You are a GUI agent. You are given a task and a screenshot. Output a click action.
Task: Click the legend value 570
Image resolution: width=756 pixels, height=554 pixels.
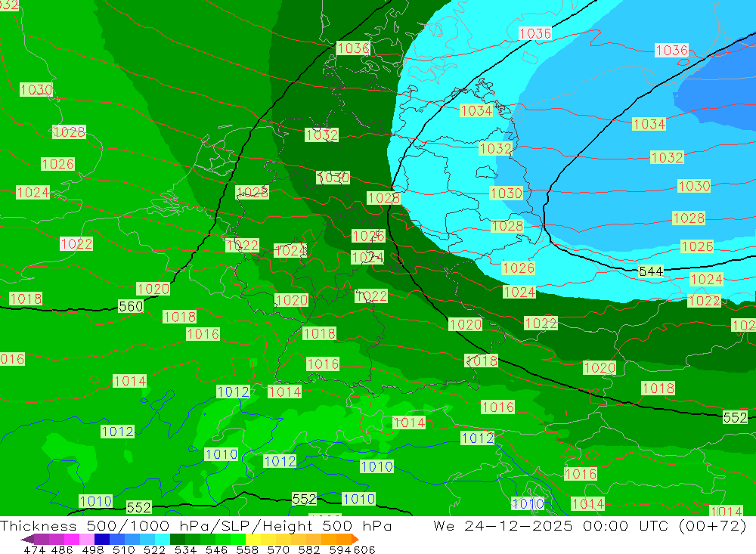pyautogui.click(x=278, y=549)
